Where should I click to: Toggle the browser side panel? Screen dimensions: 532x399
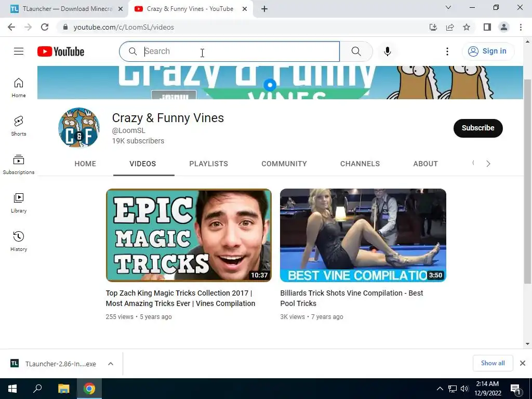tap(487, 27)
